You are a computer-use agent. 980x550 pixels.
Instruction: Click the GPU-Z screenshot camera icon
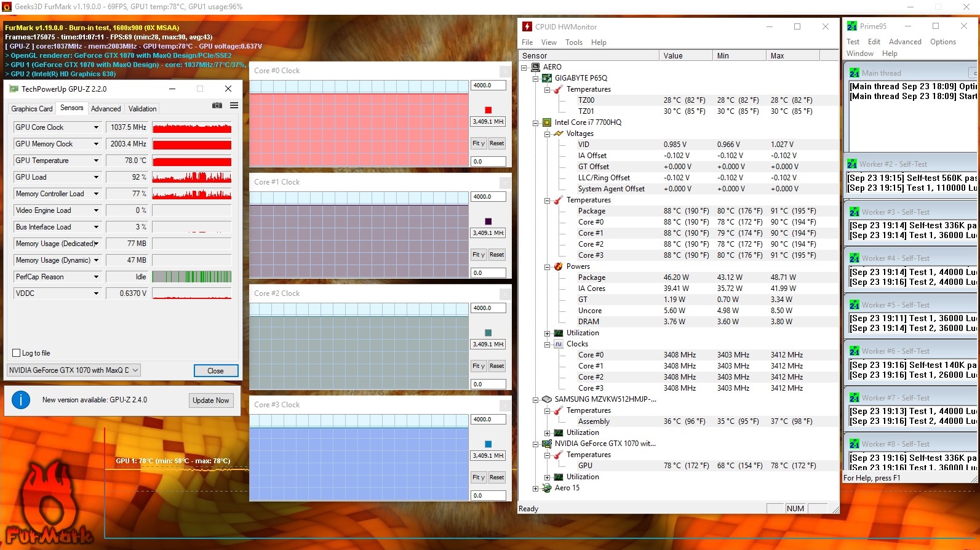[217, 106]
